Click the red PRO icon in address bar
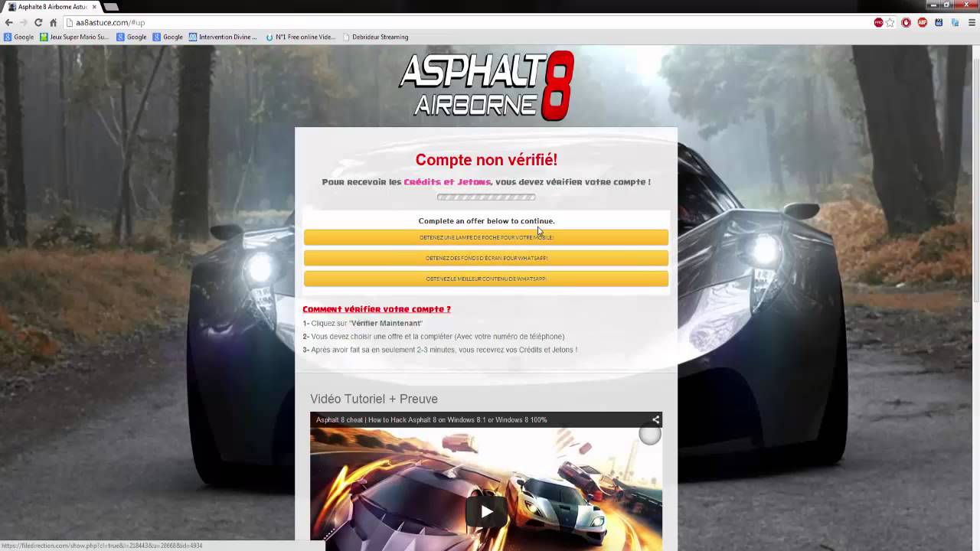 pyautogui.click(x=878, y=23)
